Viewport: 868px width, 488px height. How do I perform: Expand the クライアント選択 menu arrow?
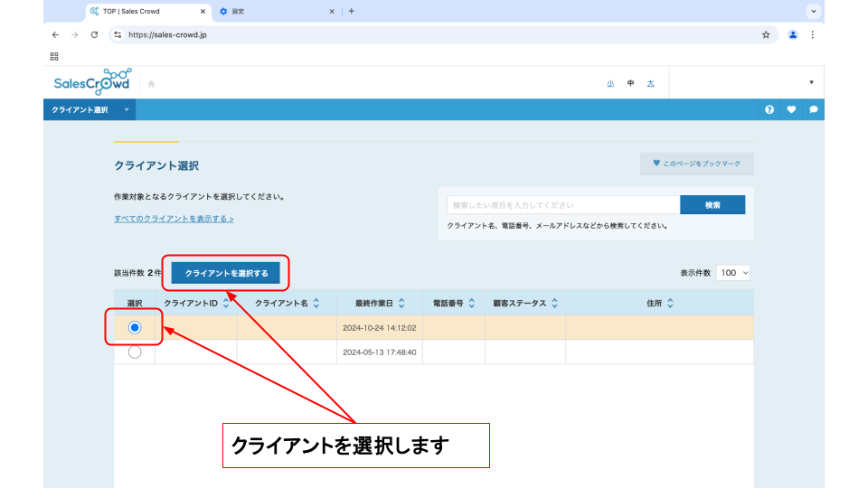point(127,109)
